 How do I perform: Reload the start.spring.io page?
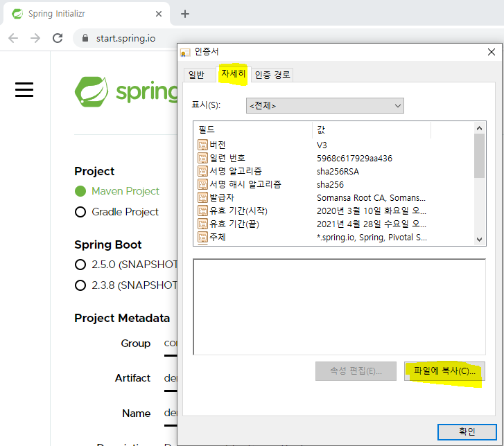tap(58, 38)
